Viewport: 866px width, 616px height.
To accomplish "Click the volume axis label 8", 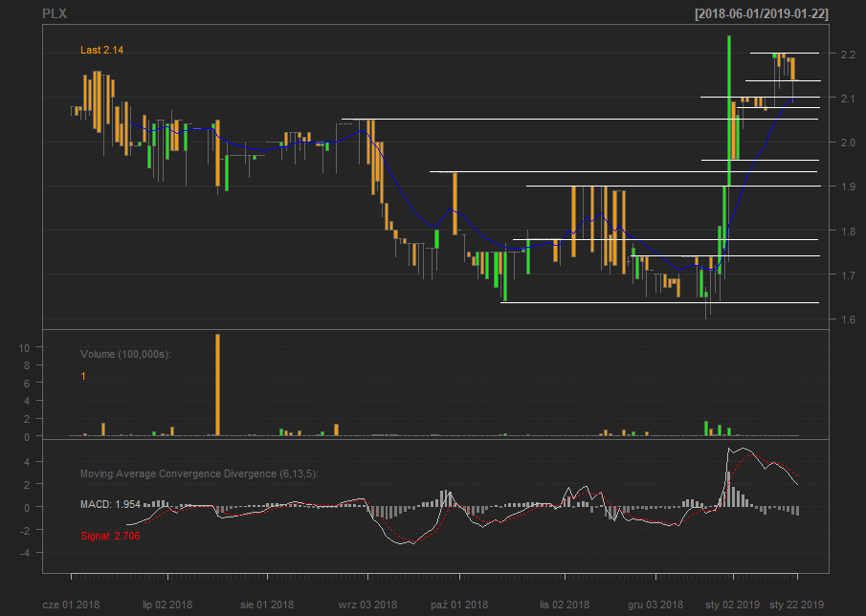I will tap(26, 365).
